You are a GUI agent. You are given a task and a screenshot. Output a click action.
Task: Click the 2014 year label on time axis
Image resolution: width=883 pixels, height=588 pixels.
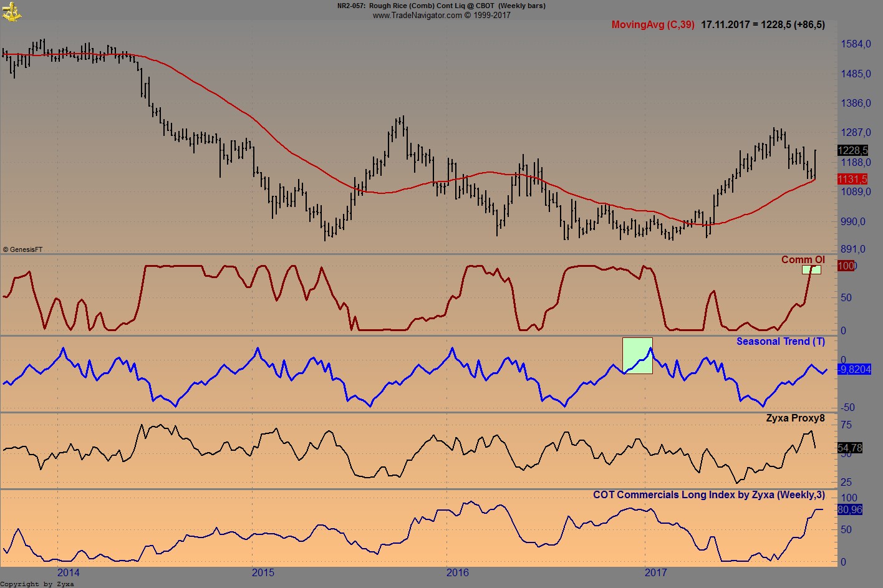coord(68,572)
